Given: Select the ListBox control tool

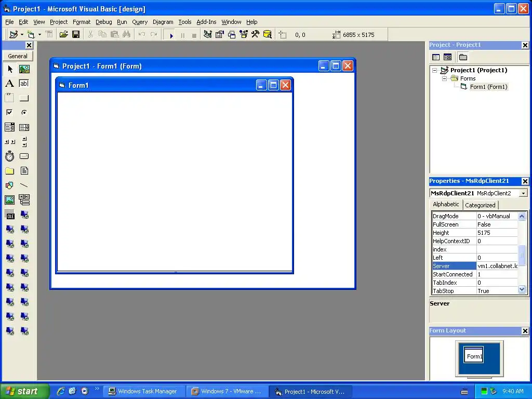Looking at the screenshot, I should [24, 127].
